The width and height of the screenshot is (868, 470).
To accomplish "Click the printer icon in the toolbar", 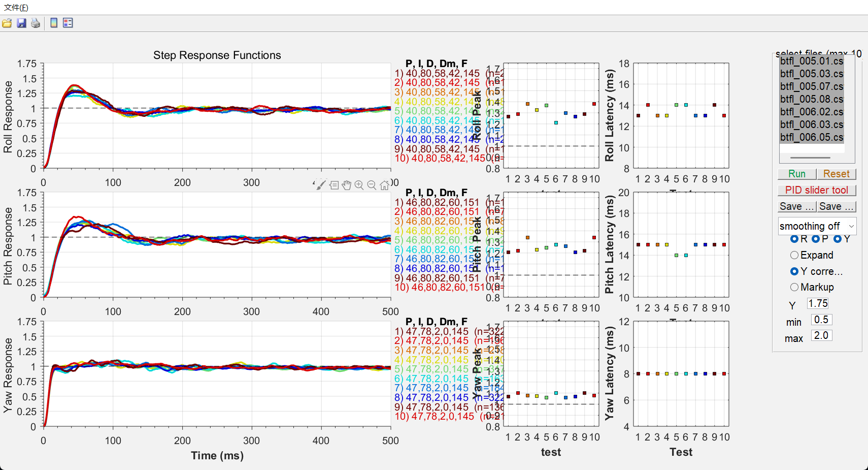I will 36,23.
